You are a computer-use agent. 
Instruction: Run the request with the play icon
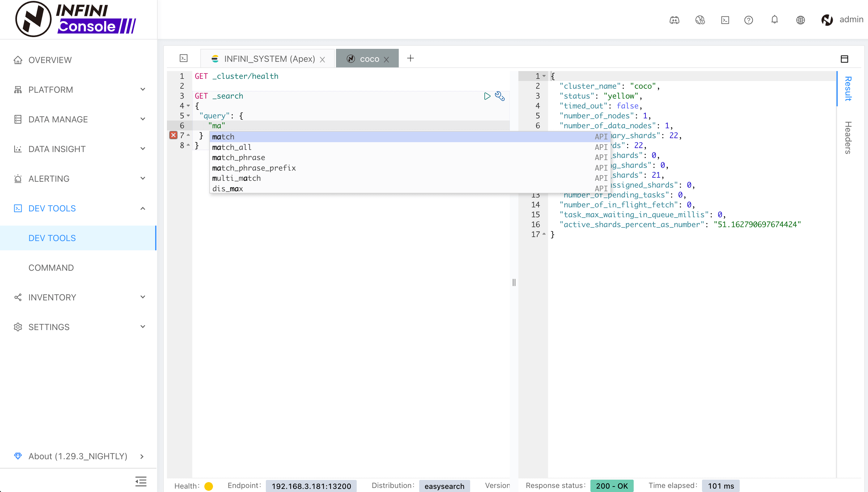487,96
